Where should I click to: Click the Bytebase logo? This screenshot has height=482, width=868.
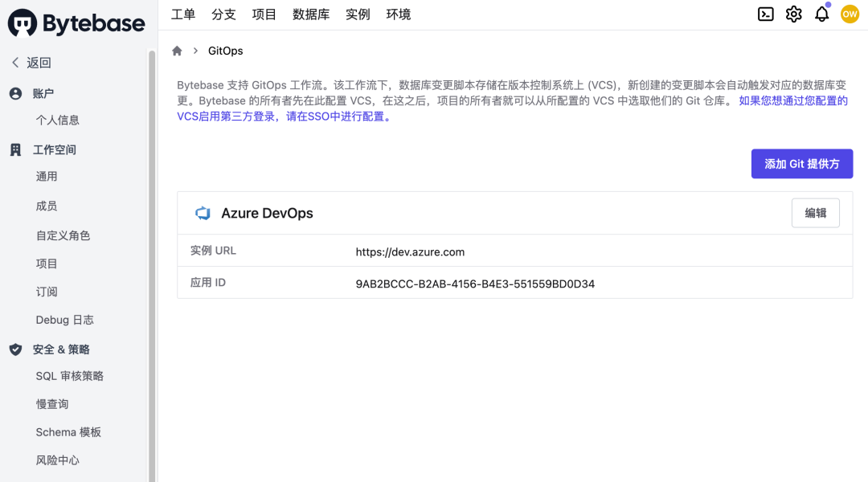click(76, 23)
